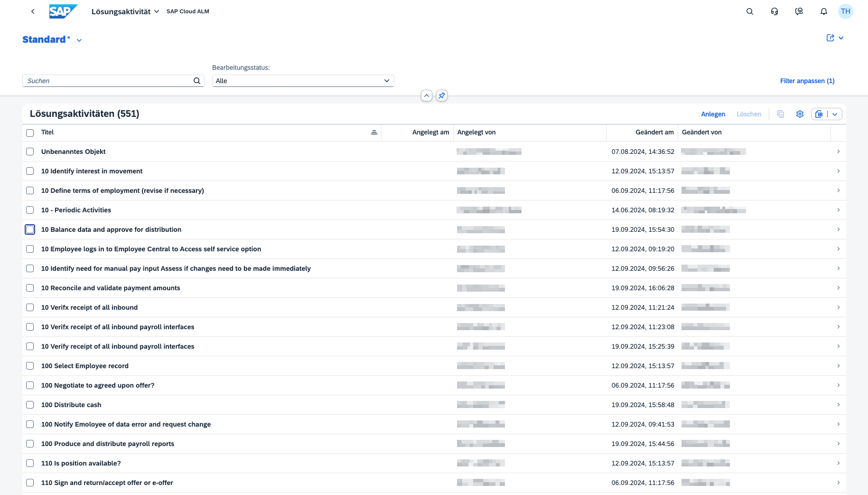Open the table settings gear icon
Viewport: 868px width, 495px height.
pos(800,114)
